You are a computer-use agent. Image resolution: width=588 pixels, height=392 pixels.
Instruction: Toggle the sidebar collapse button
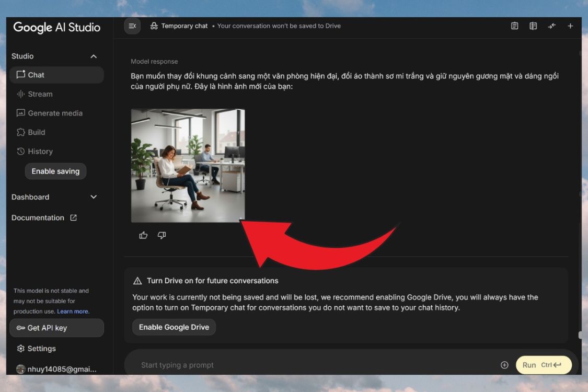132,26
